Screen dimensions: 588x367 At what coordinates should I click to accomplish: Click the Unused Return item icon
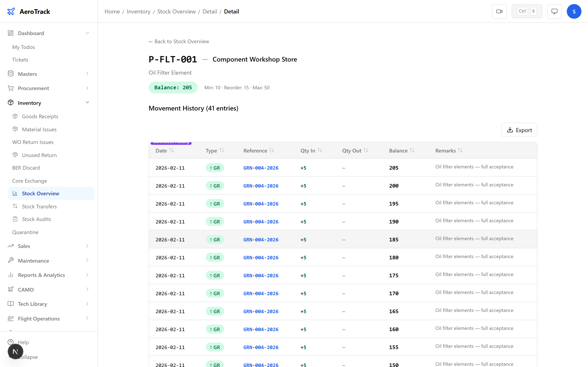tap(15, 155)
